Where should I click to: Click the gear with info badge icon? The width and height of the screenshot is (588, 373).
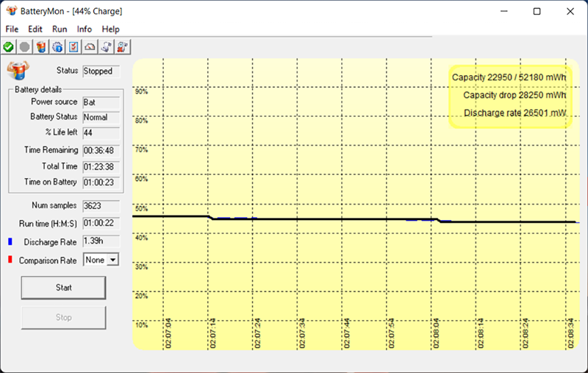(57, 47)
